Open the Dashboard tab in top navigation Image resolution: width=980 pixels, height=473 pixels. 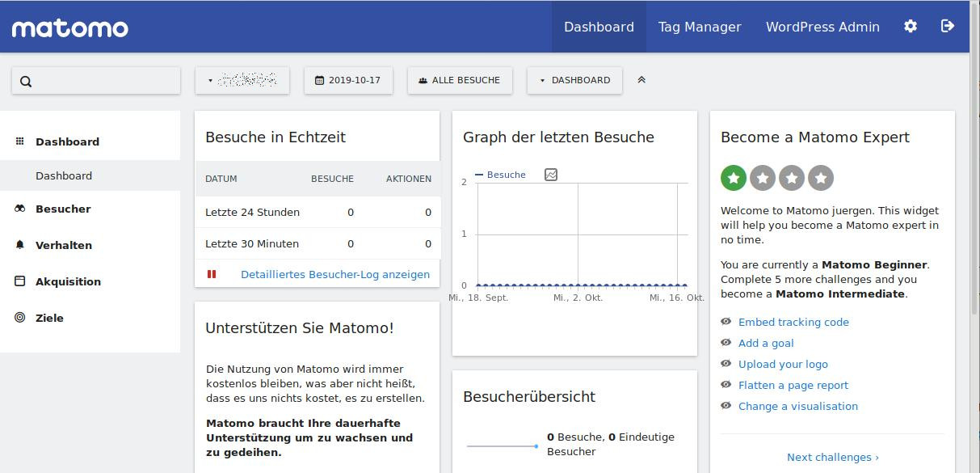click(599, 27)
